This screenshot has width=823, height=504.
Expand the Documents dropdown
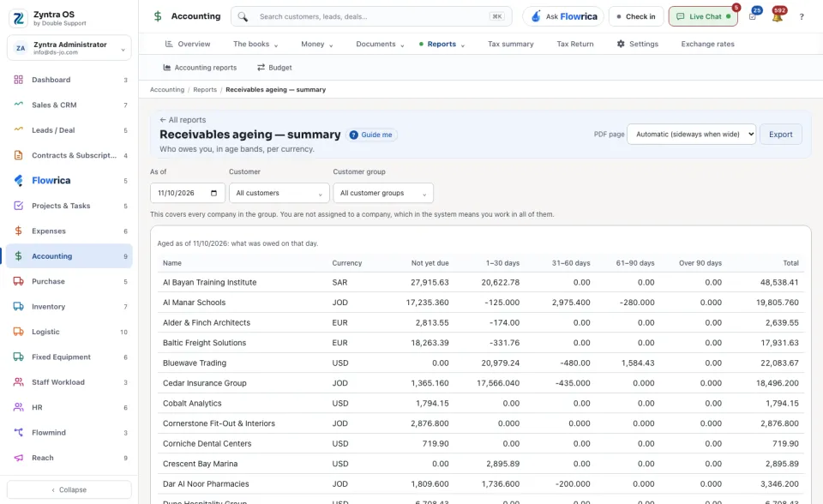pyautogui.click(x=380, y=44)
